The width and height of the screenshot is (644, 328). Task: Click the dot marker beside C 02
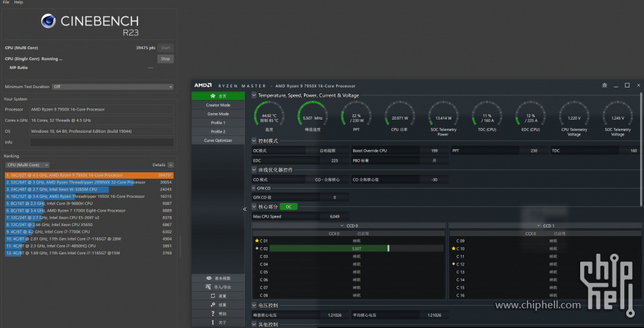pyautogui.click(x=257, y=248)
